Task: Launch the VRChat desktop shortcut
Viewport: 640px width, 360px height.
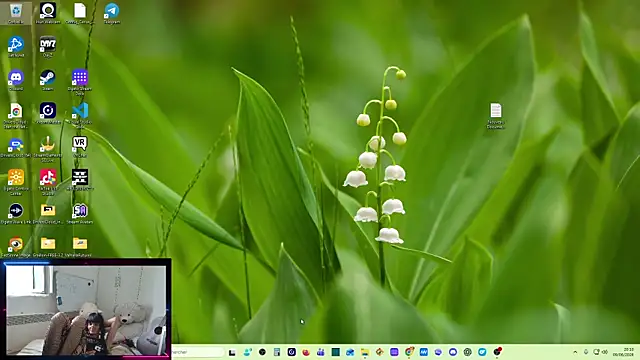Action: (x=80, y=147)
